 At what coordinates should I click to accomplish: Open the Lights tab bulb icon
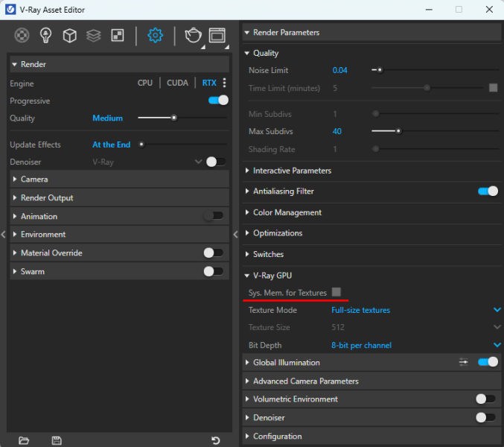[45, 35]
